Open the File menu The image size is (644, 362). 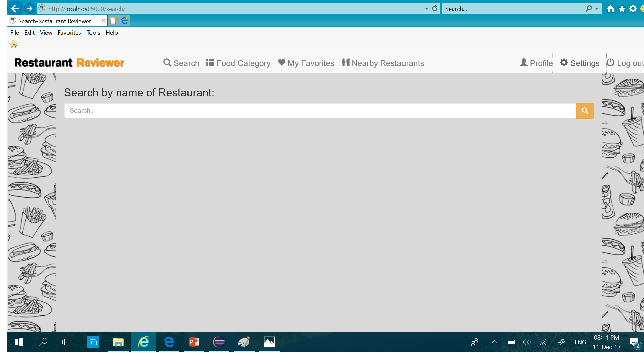15,33
